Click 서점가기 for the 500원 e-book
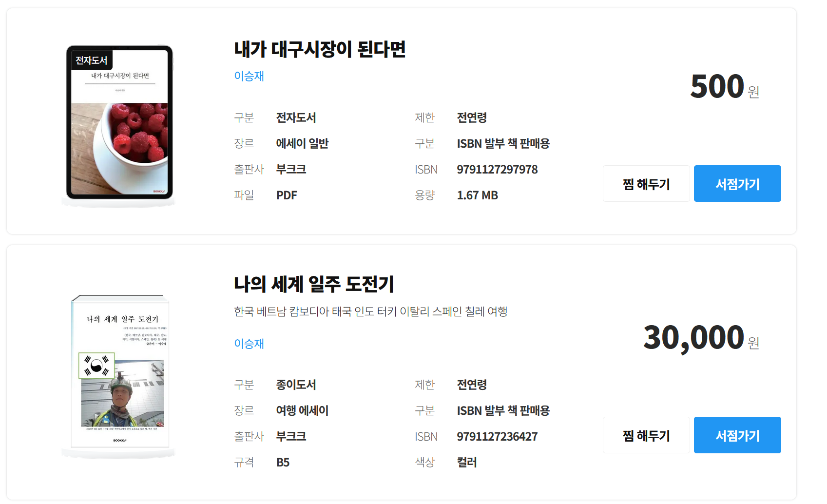827x504 pixels. pos(737,184)
